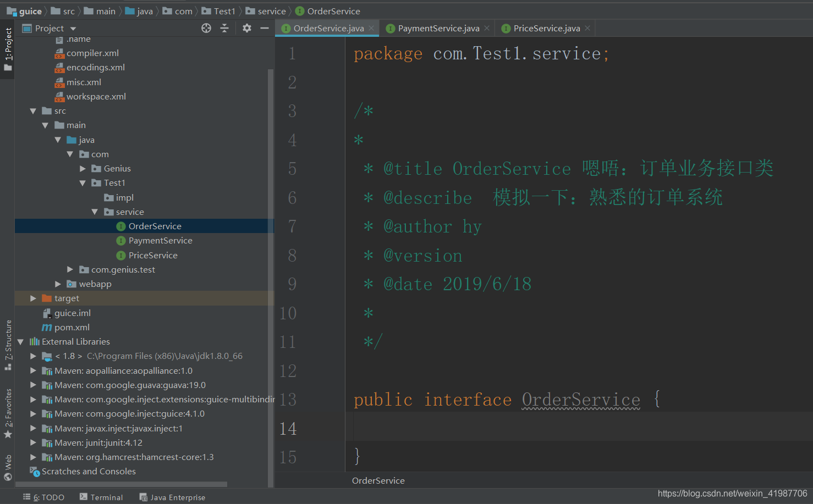Open the TODO tool window
The height and width of the screenshot is (504, 813).
(x=43, y=497)
